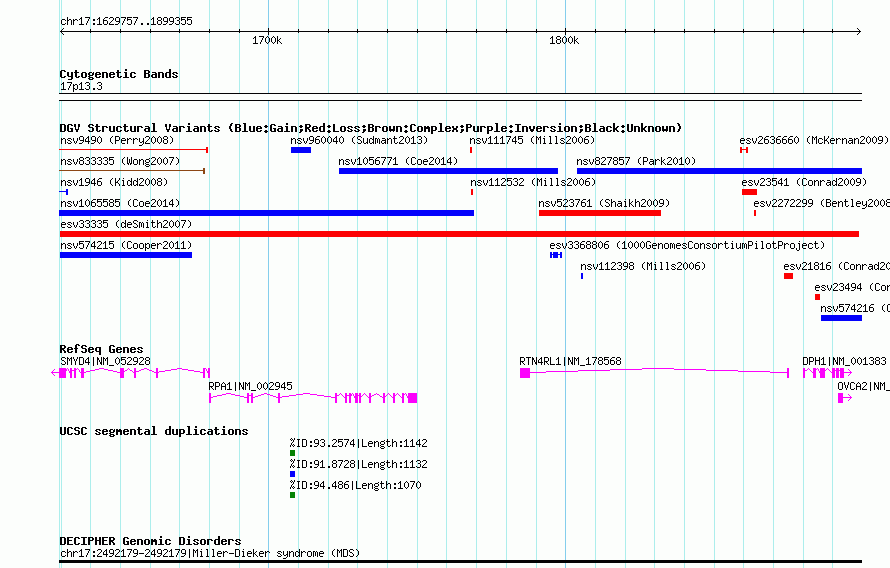890x568 pixels.
Task: Select the esv23541 (Conrad2009) red loss bar
Action: [x=749, y=192]
